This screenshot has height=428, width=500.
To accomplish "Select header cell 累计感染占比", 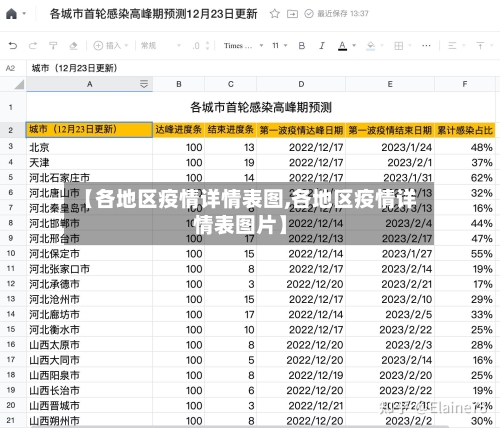I will point(465,130).
